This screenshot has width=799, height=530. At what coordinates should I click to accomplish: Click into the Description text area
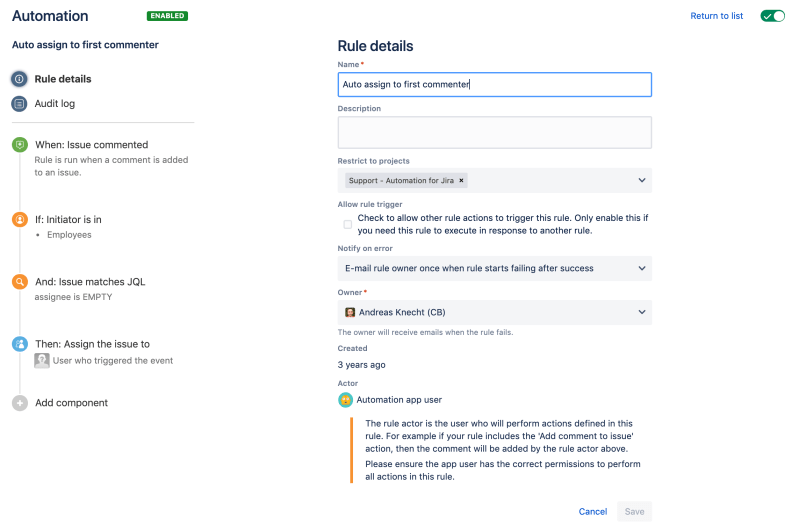click(494, 132)
